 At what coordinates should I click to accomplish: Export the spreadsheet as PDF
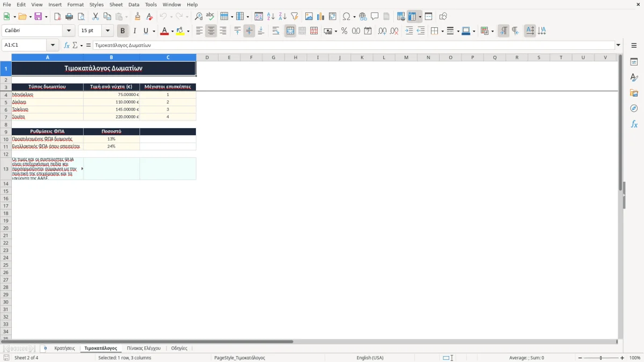[57, 17]
